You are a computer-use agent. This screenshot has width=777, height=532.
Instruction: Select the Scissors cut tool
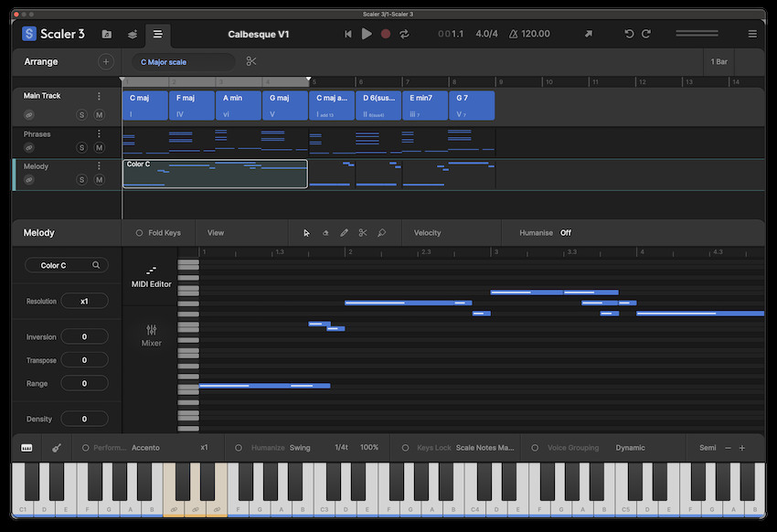coord(364,232)
